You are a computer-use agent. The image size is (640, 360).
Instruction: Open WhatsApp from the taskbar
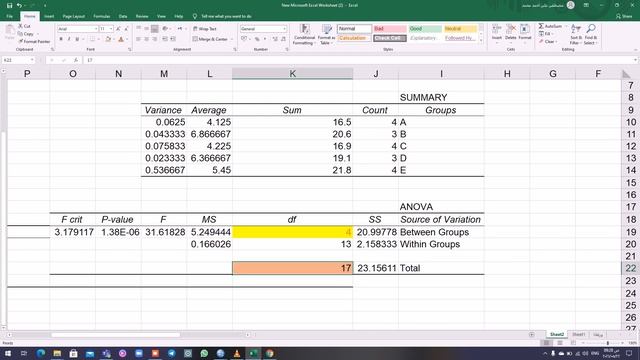tap(204, 353)
